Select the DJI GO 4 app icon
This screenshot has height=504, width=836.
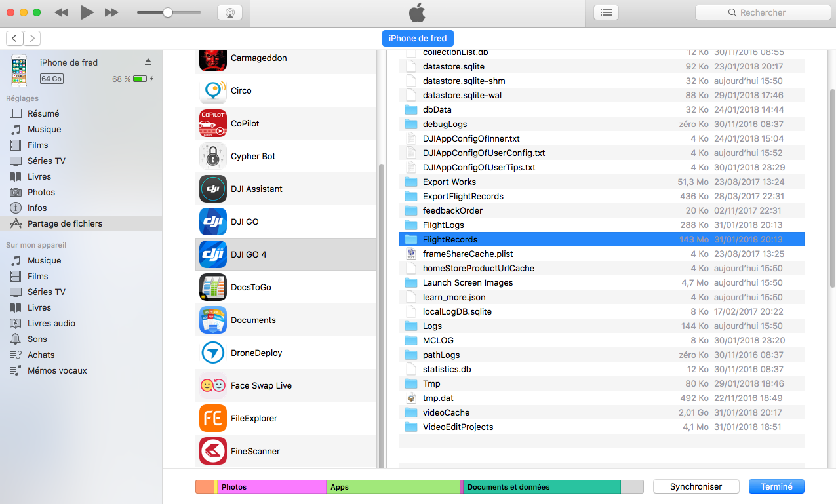pos(213,254)
